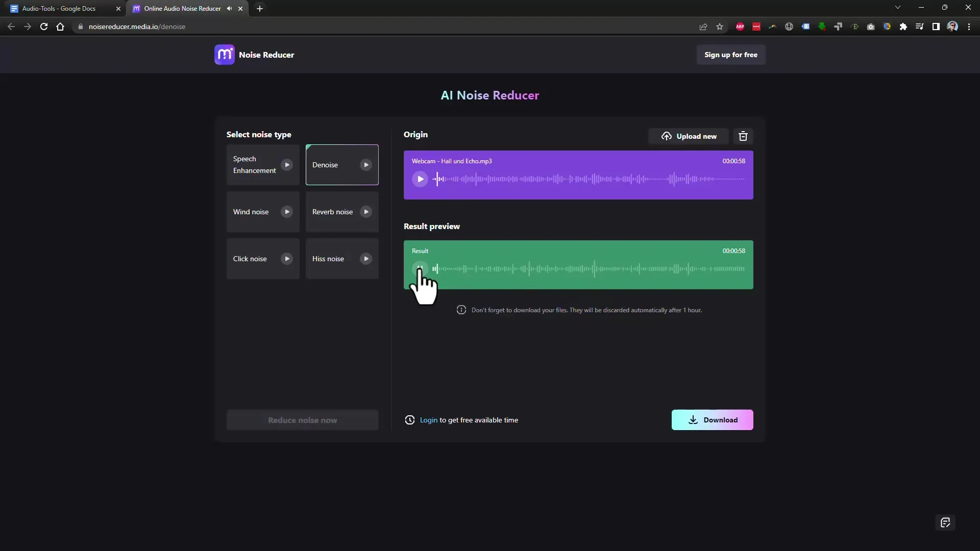Click the Download button

(712, 419)
